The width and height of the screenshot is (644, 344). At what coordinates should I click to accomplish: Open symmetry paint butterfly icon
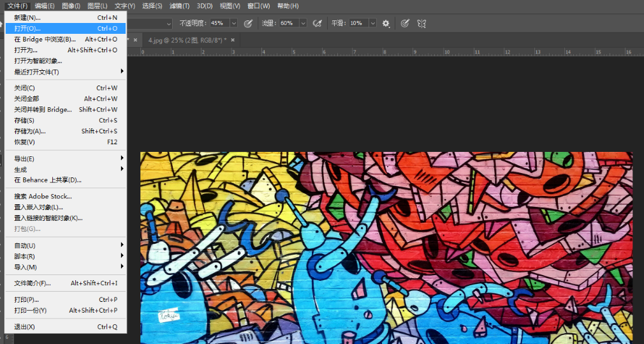point(421,24)
